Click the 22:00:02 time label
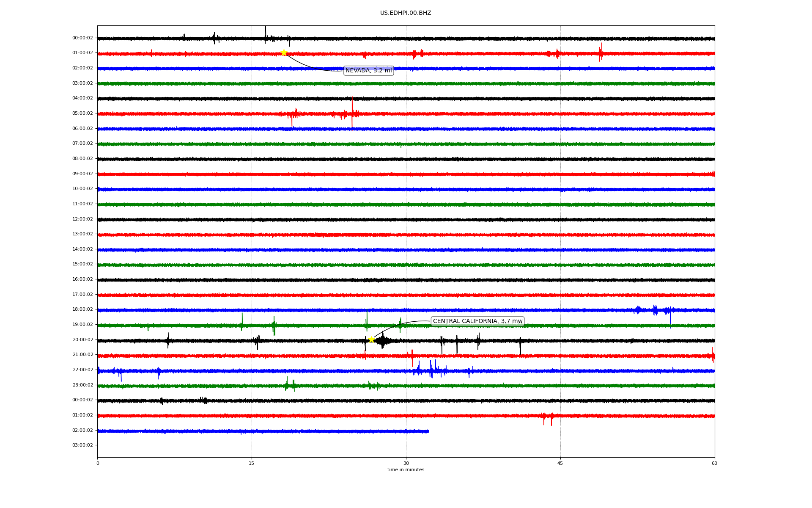This screenshot has height=508, width=812. (x=82, y=370)
